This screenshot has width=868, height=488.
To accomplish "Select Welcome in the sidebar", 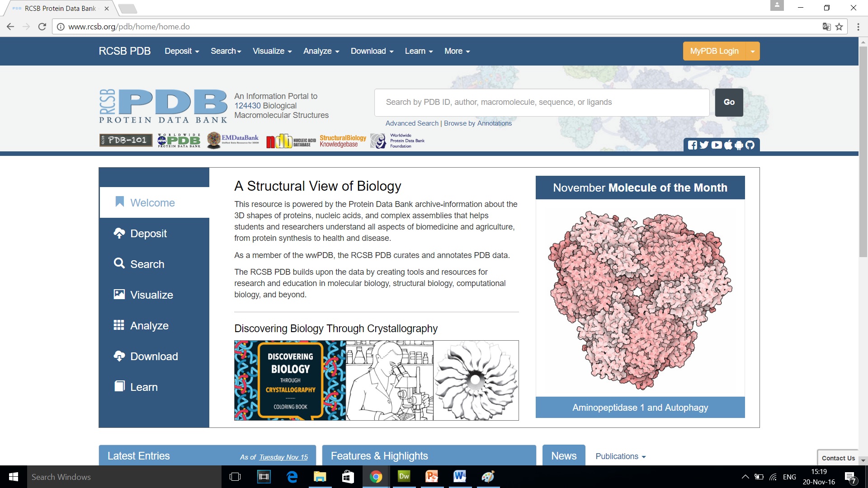I will (x=155, y=202).
